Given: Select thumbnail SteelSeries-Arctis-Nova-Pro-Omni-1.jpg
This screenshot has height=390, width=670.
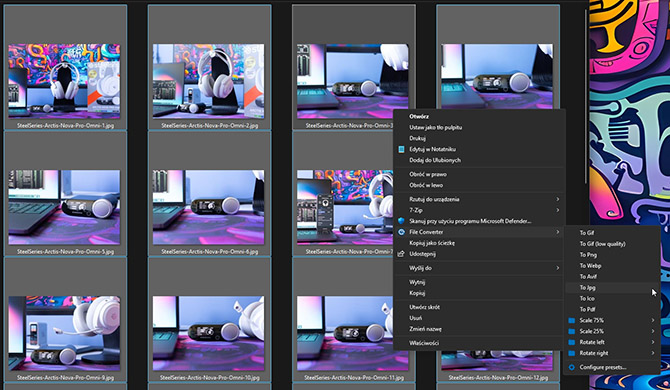Looking at the screenshot, I should [x=65, y=81].
